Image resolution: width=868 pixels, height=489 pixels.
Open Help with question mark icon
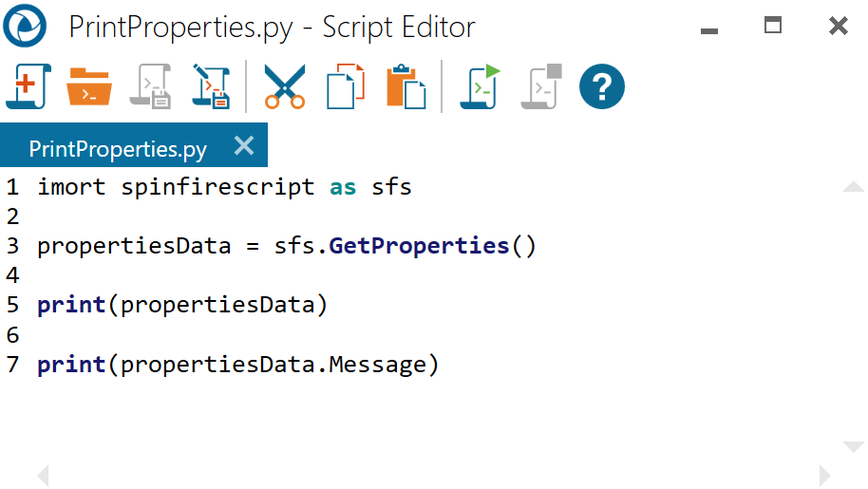click(x=602, y=88)
